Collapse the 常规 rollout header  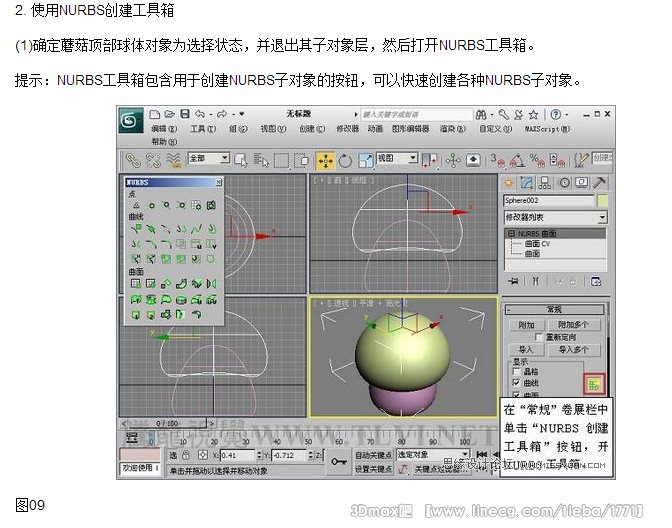pos(554,309)
